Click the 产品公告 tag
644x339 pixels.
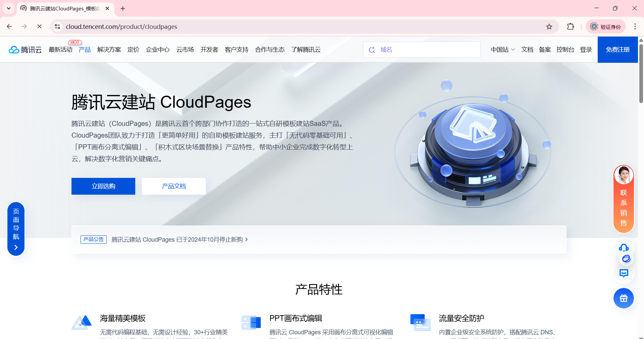[94, 239]
